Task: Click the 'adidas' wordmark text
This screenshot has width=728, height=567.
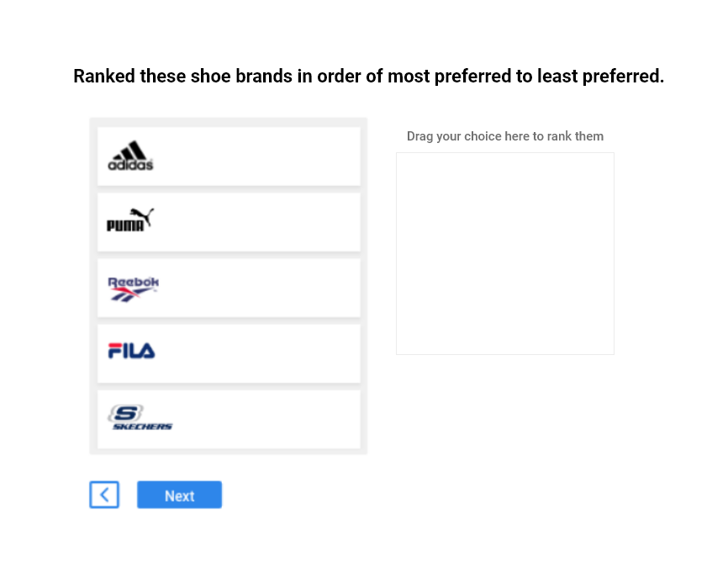Action: [130, 165]
